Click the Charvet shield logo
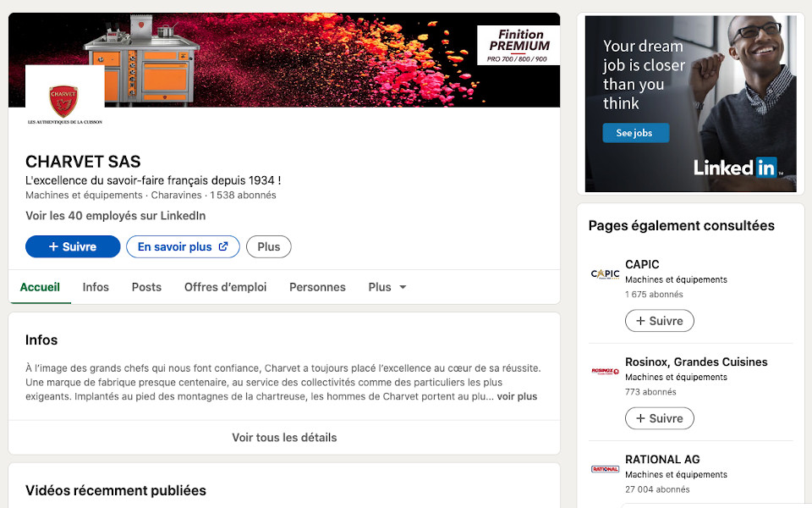812x508 pixels. click(x=64, y=102)
